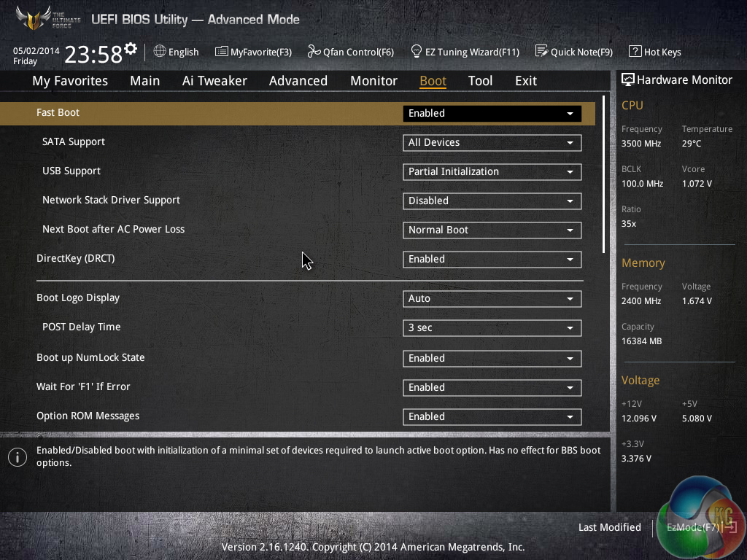747x560 pixels.
Task: Click the Last Modified button
Action: click(609, 527)
